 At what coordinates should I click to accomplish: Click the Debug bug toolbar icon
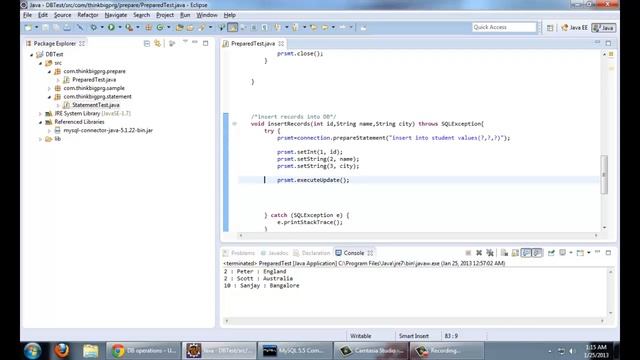(x=94, y=27)
